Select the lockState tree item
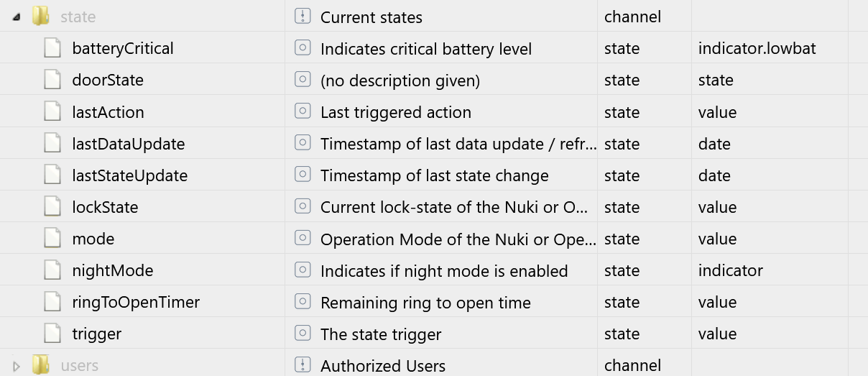Screen dimensions: 868x376 tap(105, 207)
